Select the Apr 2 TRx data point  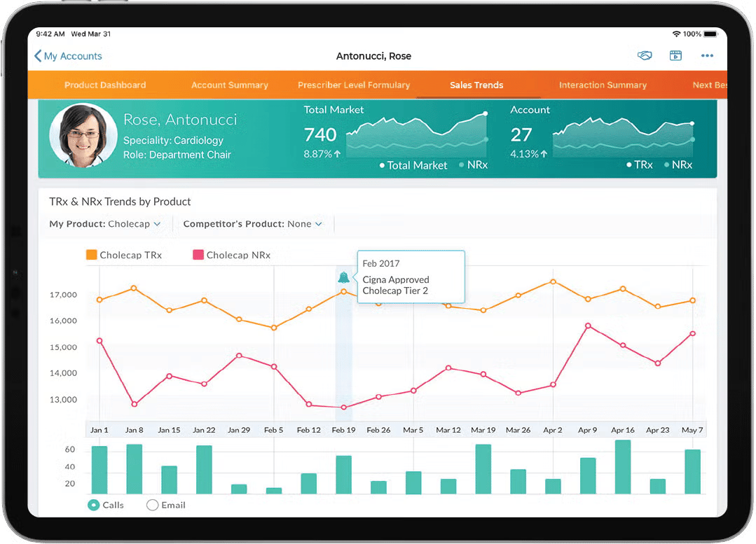pos(553,282)
